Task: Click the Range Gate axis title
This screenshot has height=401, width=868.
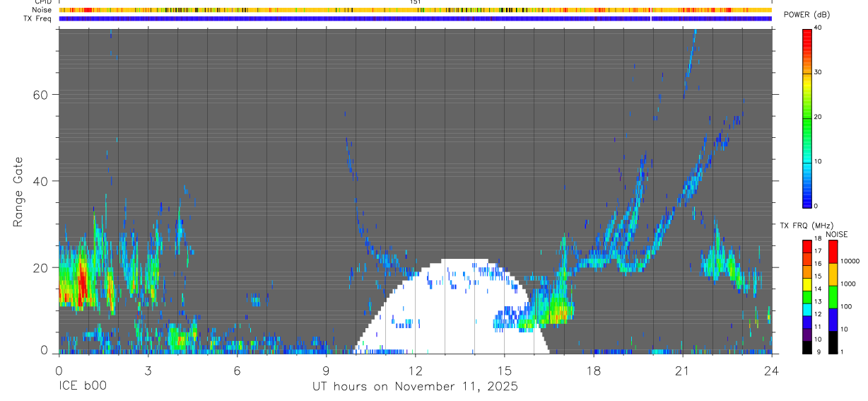Action: pos(18,192)
